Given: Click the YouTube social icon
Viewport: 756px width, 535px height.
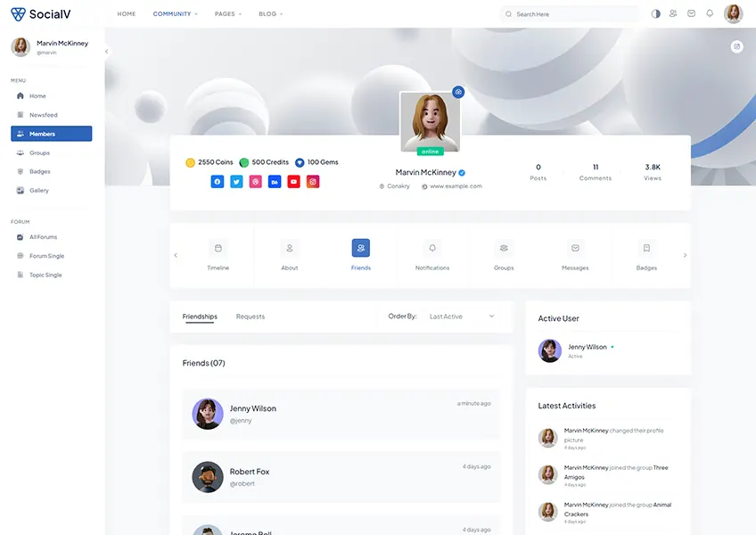Looking at the screenshot, I should click(x=294, y=181).
